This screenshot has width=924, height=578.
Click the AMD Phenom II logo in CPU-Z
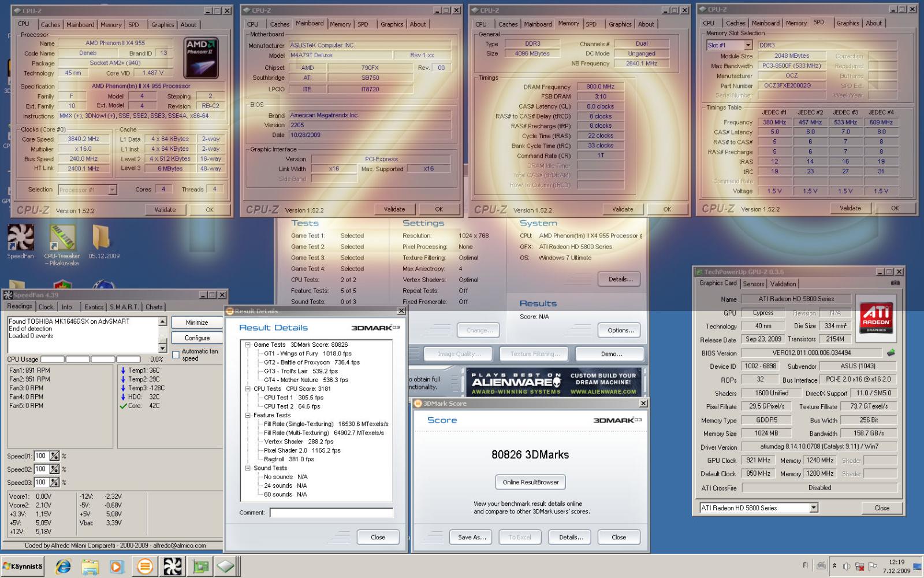201,58
